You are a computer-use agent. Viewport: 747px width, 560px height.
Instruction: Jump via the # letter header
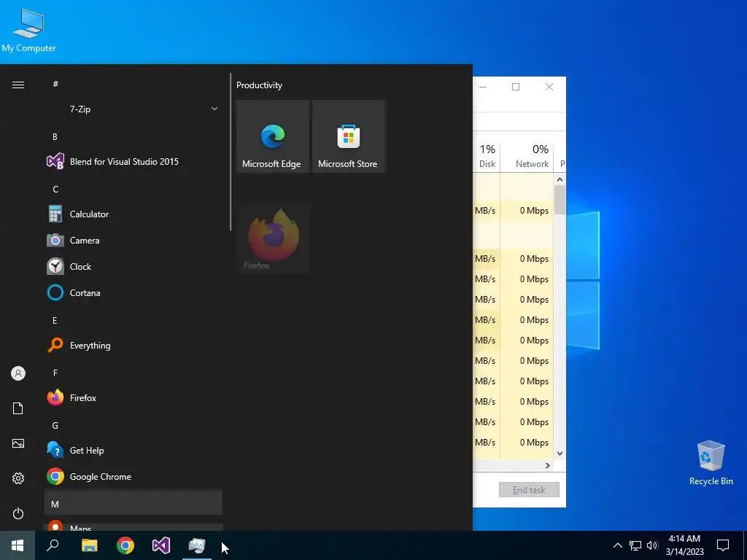click(55, 84)
